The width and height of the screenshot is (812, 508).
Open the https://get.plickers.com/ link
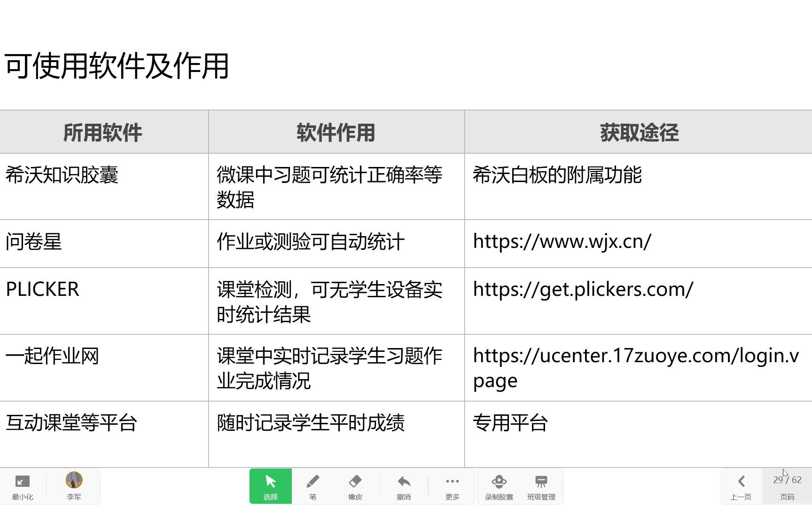pos(583,289)
